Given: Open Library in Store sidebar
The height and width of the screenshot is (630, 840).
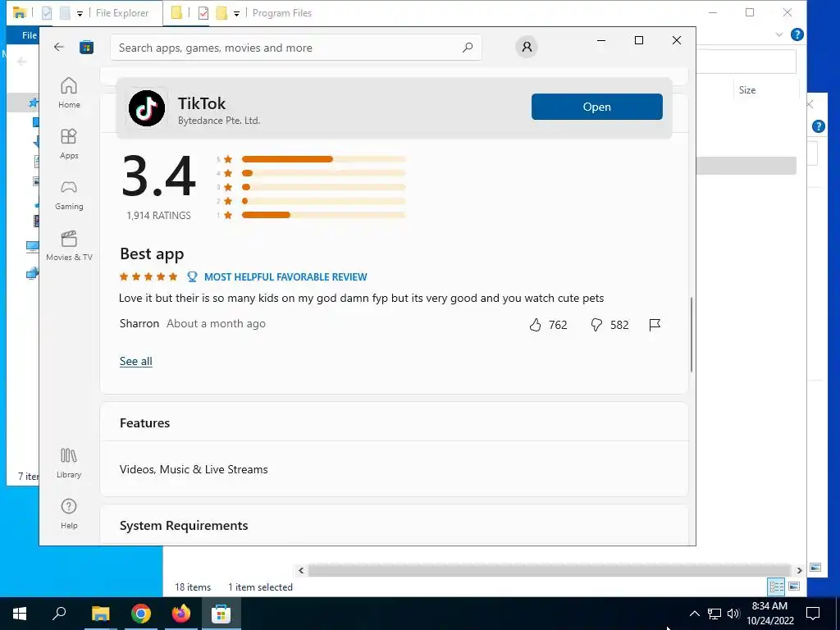Looking at the screenshot, I should (x=69, y=463).
